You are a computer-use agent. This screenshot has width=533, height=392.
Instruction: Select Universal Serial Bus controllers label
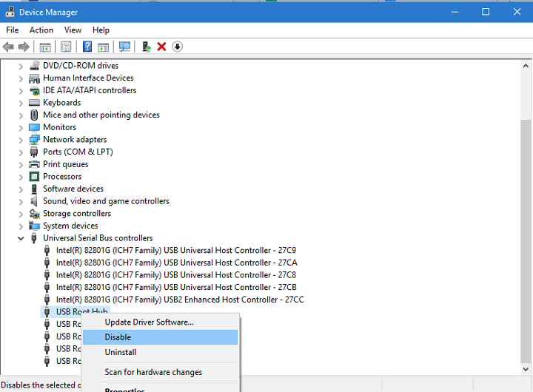tap(98, 238)
